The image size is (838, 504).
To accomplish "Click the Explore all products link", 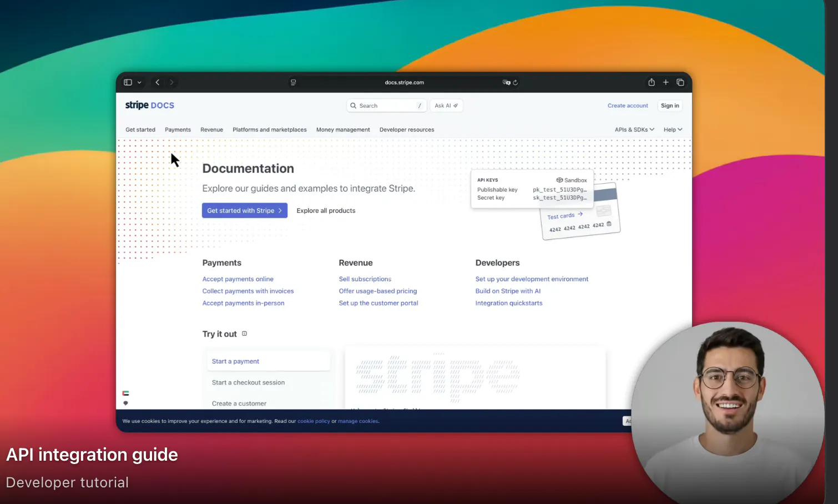I will (326, 210).
